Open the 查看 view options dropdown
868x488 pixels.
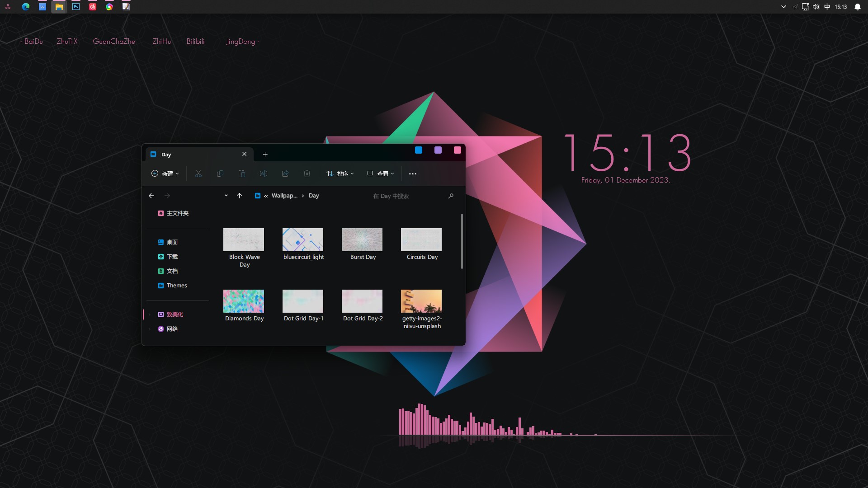point(380,174)
